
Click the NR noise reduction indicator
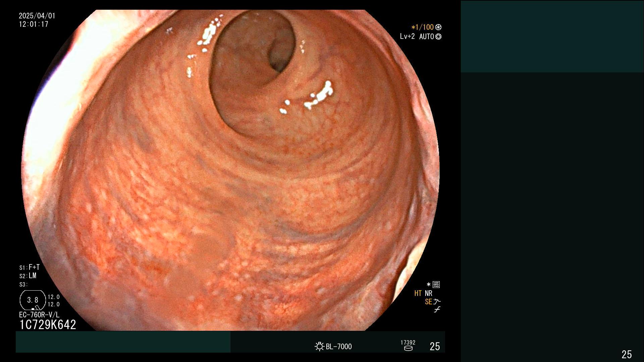(x=429, y=293)
